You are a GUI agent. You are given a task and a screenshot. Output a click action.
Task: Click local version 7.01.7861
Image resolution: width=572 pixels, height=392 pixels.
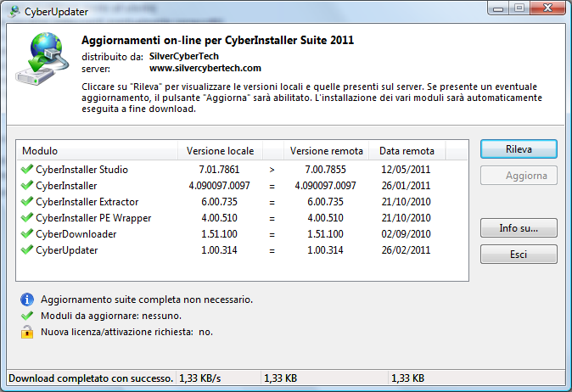pos(219,170)
